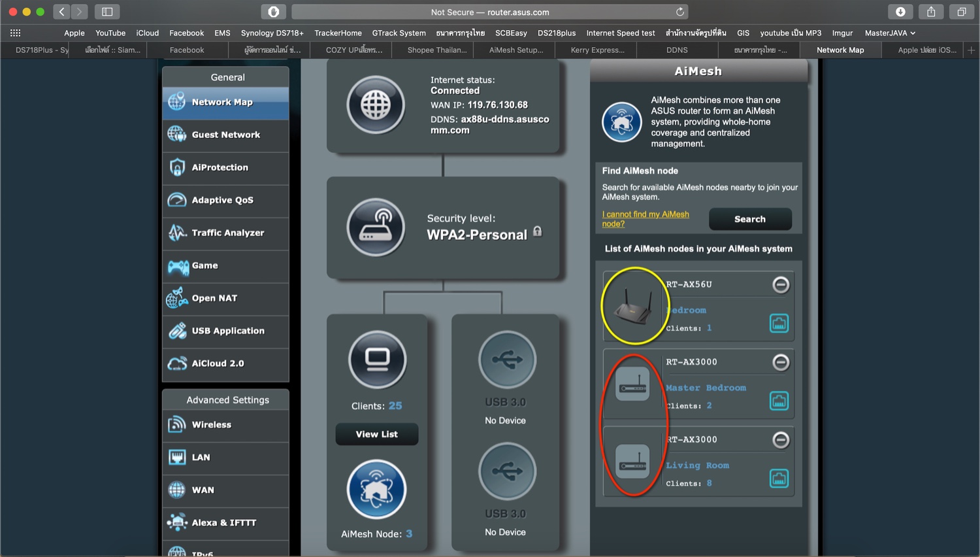Open a new tab with plus button
The height and width of the screenshot is (557, 980).
[972, 50]
